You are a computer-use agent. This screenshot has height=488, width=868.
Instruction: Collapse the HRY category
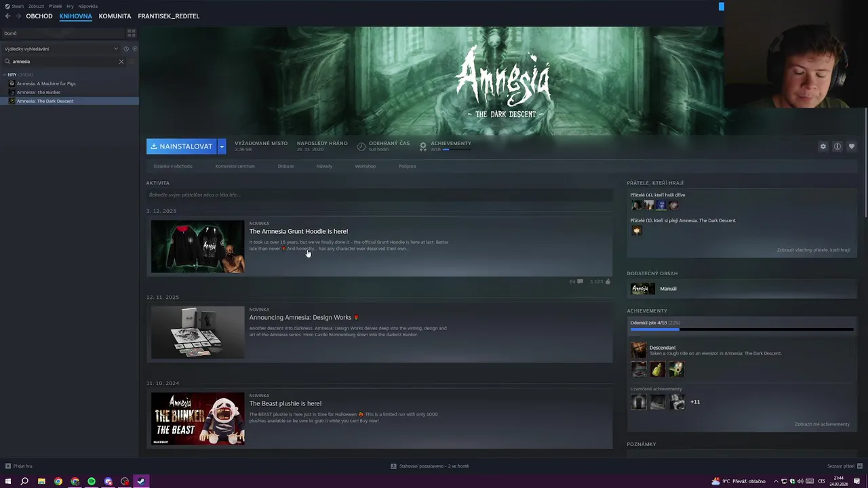tap(5, 75)
